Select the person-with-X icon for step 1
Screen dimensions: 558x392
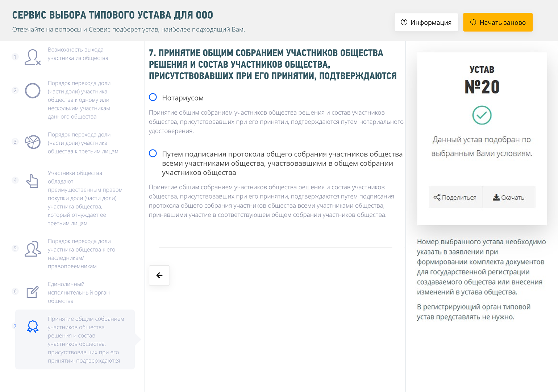[33, 57]
